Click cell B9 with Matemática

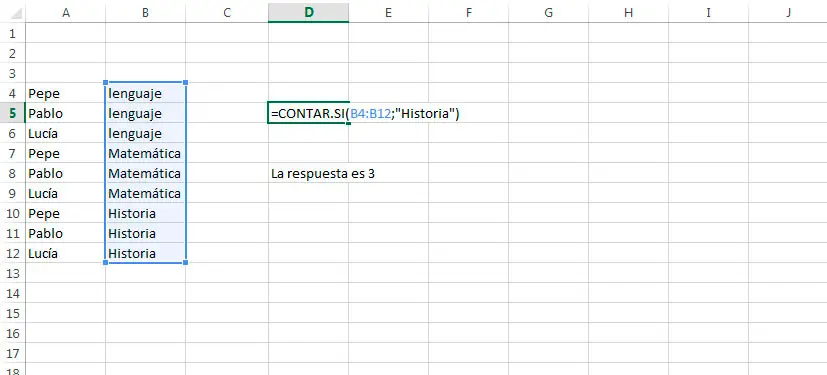coord(146,194)
